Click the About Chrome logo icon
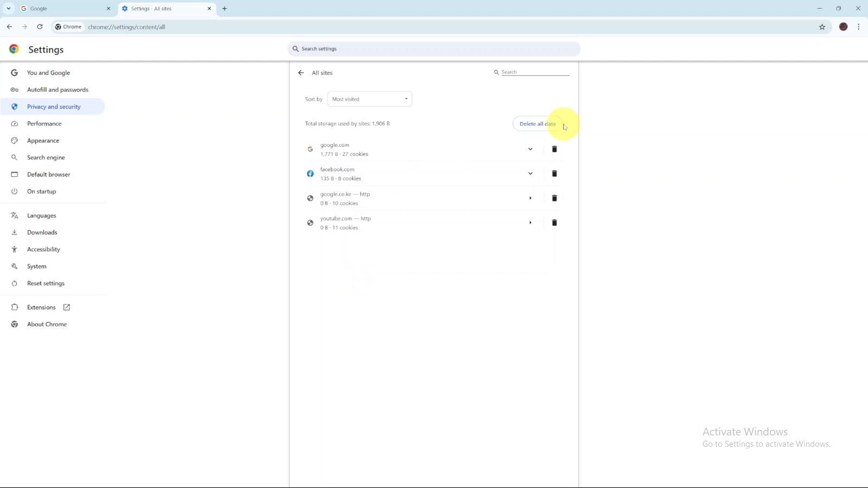This screenshot has width=868, height=488. (15, 324)
